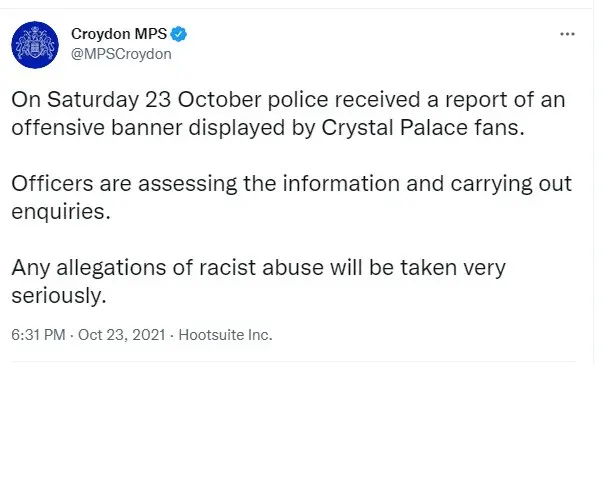The image size is (610, 480).
Task: Click the word "police" in first line
Action: point(298,100)
